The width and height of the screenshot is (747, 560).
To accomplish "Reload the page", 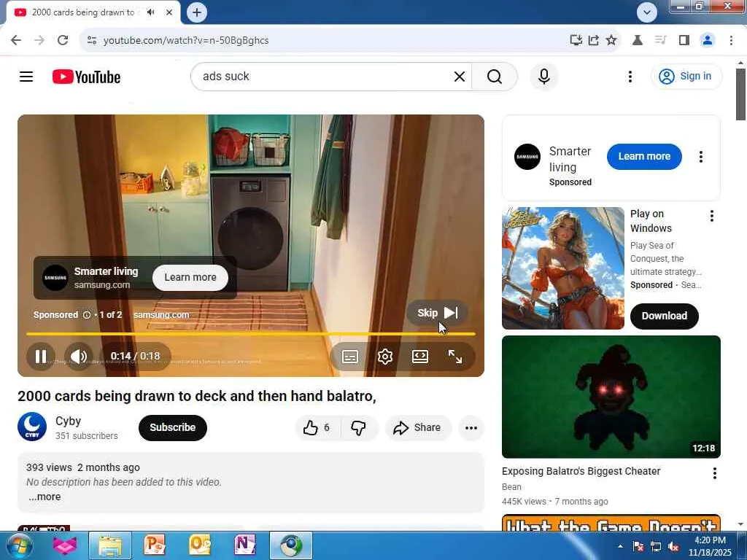I will tap(63, 40).
